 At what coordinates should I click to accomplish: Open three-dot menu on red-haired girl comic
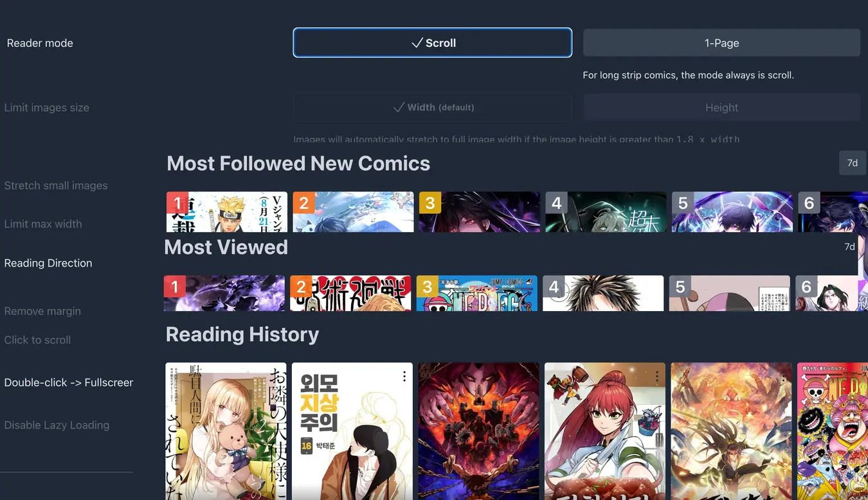click(656, 376)
